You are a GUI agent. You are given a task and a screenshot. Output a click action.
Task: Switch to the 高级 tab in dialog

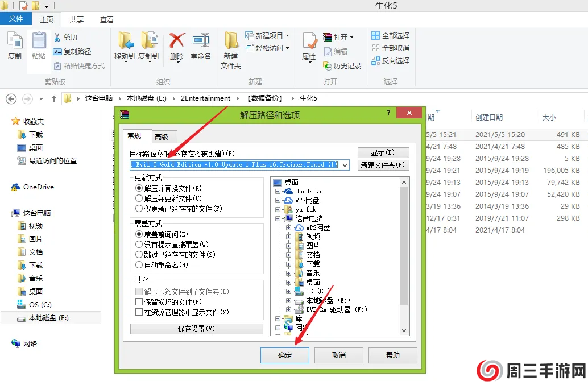[162, 136]
